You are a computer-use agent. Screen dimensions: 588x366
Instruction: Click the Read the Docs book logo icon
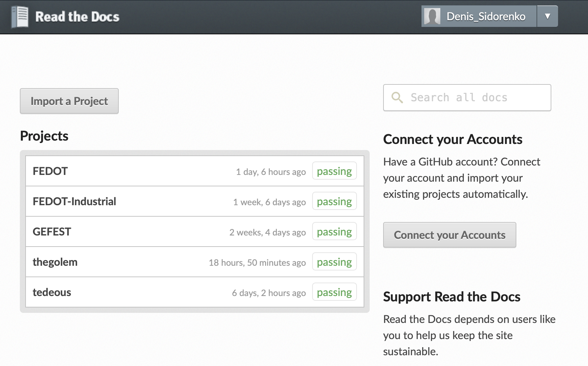click(x=20, y=17)
